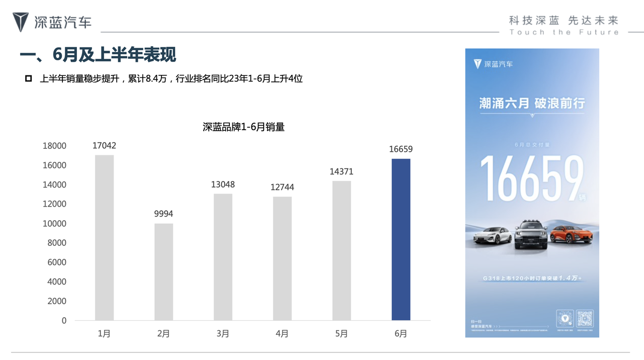Click the 4月 gray bar
Image resolution: width=644 pixels, height=360 pixels.
point(282,258)
